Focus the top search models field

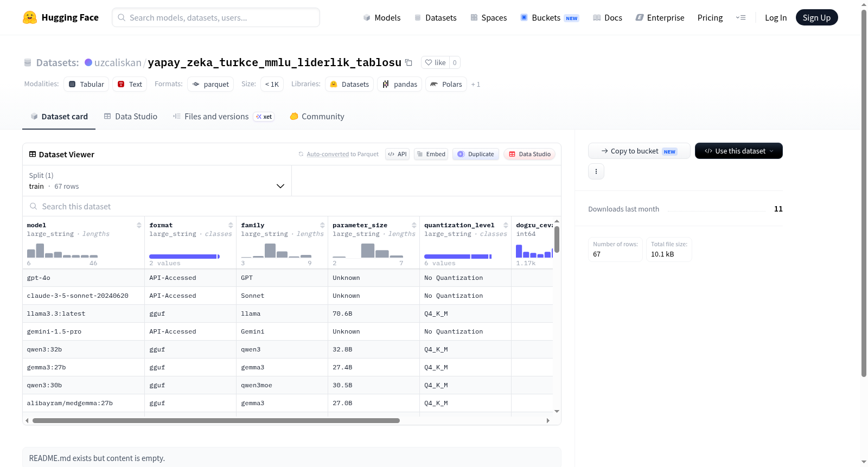coord(216,17)
